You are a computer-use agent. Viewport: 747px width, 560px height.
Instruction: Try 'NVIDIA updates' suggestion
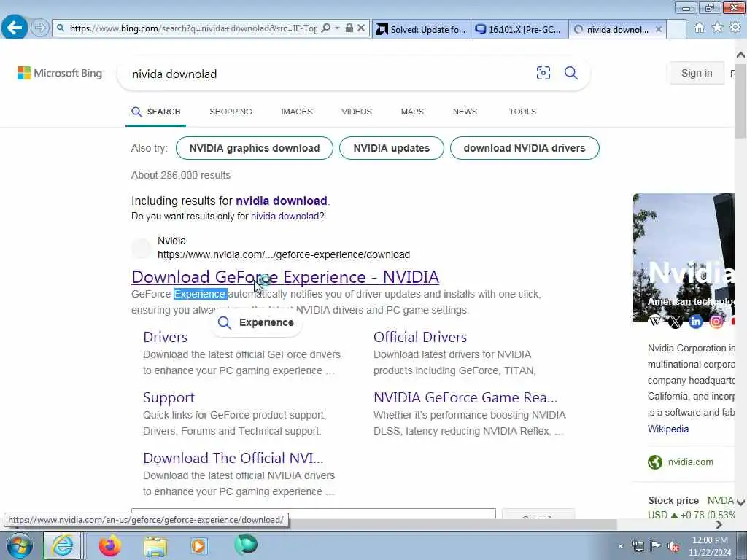pos(391,148)
